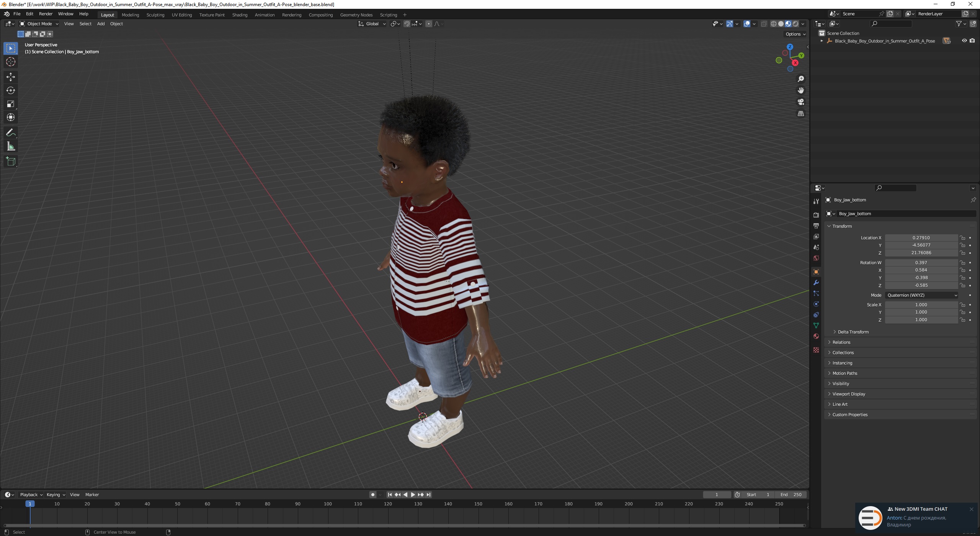980x536 pixels.
Task: Open the viewport Options dropdown
Action: 795,34
